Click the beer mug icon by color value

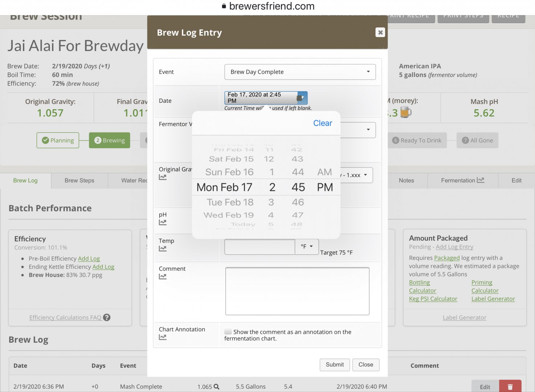(405, 112)
